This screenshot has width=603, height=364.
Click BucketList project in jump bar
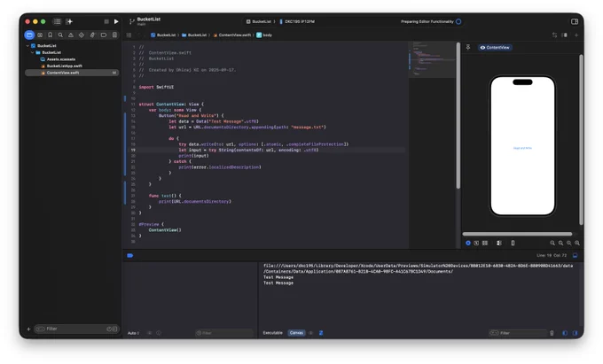click(x=163, y=35)
